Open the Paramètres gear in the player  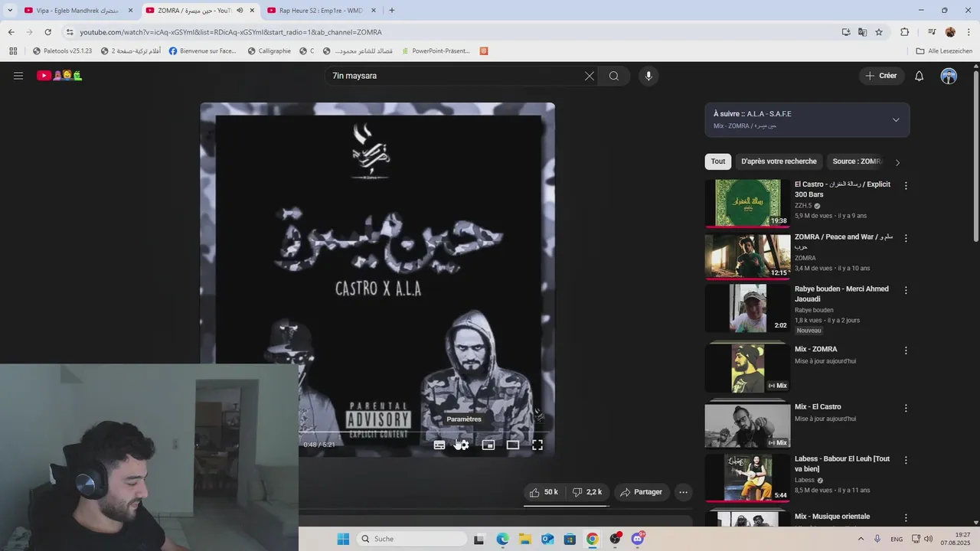click(x=462, y=445)
